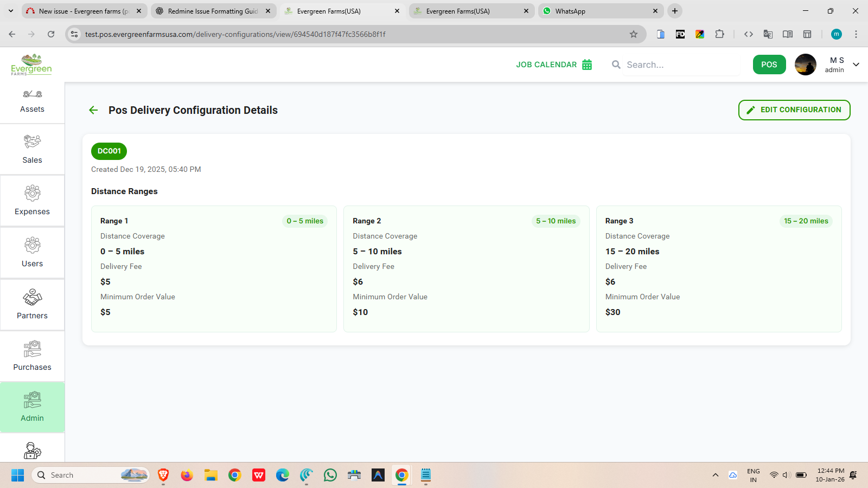Click the Evergreen Farms logo
868x488 pixels.
(x=31, y=65)
